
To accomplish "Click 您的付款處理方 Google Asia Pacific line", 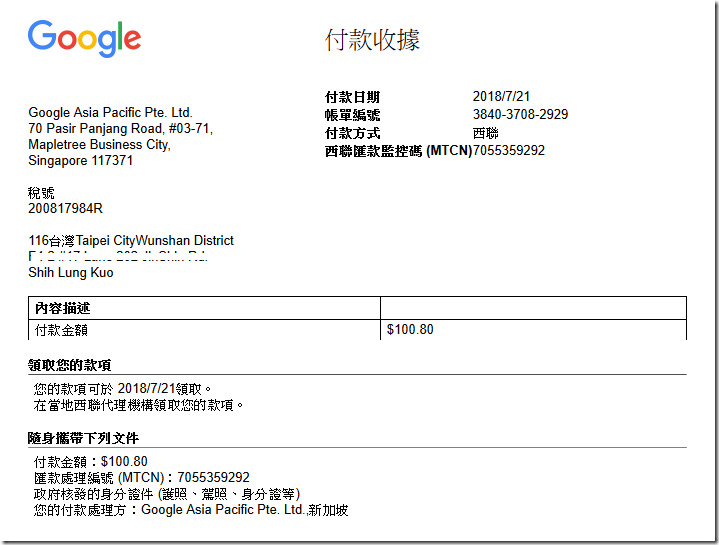I will (191, 510).
